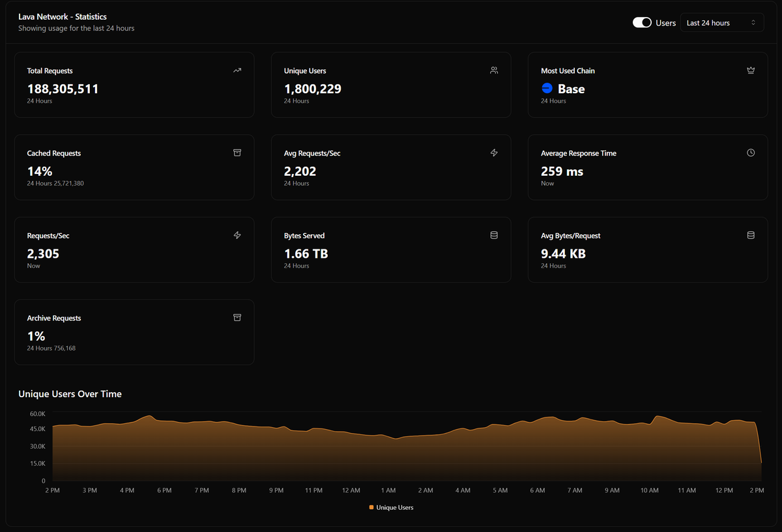The image size is (782, 532).
Task: Click the Cached Requests card label
Action: pyautogui.click(x=54, y=153)
